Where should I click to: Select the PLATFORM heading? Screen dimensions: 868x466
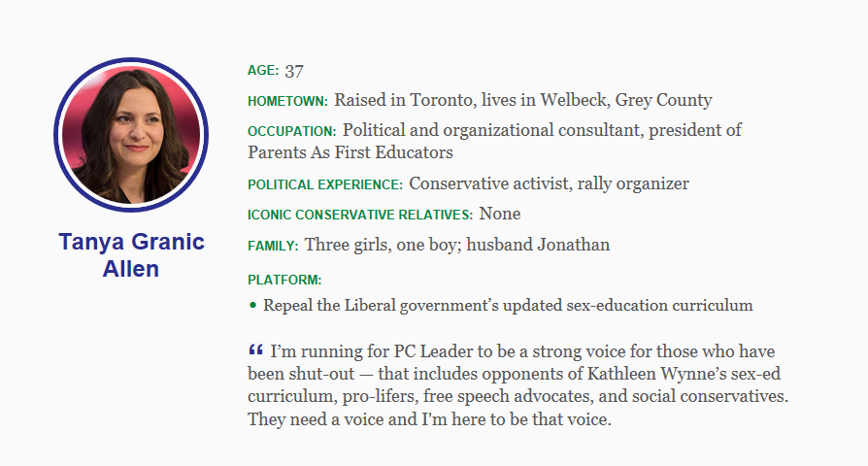point(284,280)
